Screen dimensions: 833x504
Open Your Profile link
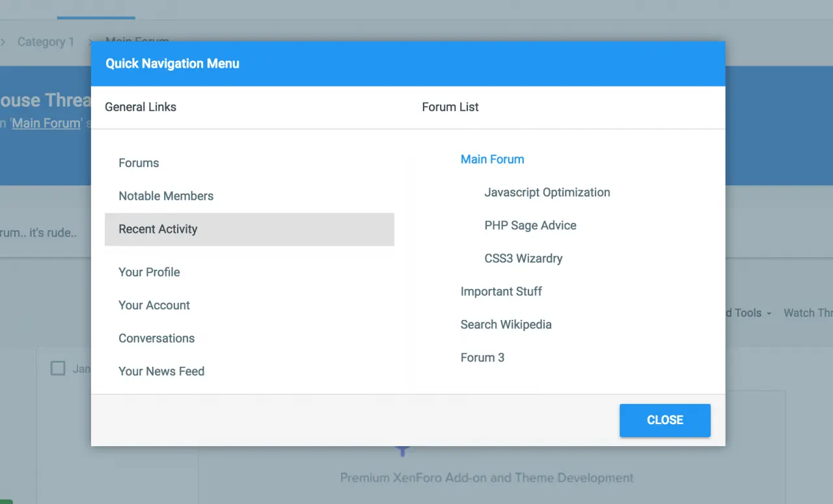tap(149, 272)
